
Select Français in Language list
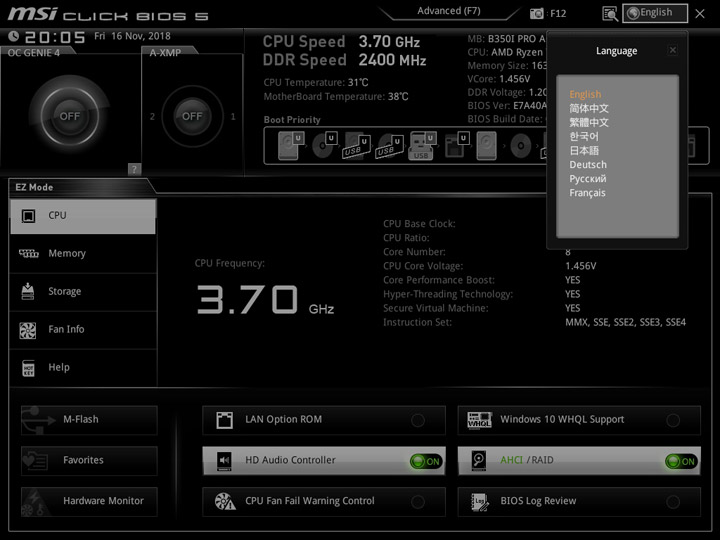[x=587, y=193]
